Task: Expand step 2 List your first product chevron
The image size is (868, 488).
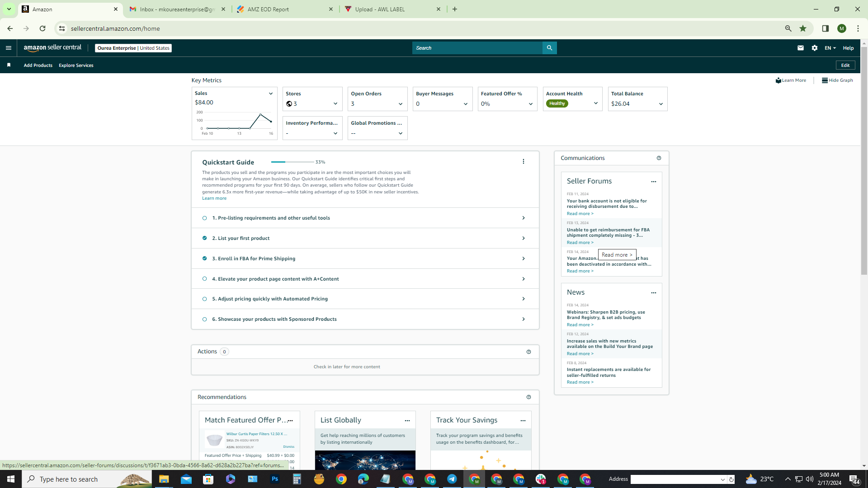Action: coord(524,238)
